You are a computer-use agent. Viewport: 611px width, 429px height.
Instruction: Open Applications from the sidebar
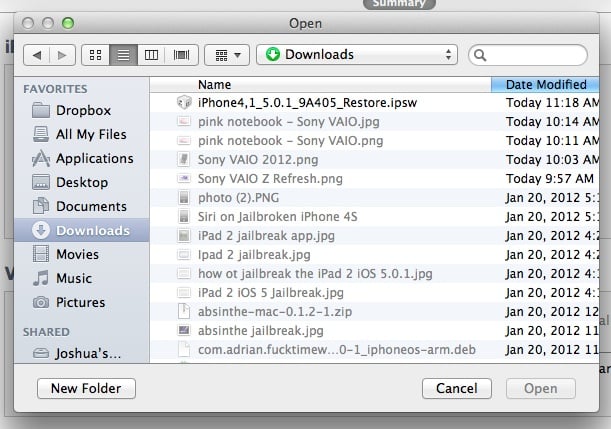pyautogui.click(x=83, y=158)
